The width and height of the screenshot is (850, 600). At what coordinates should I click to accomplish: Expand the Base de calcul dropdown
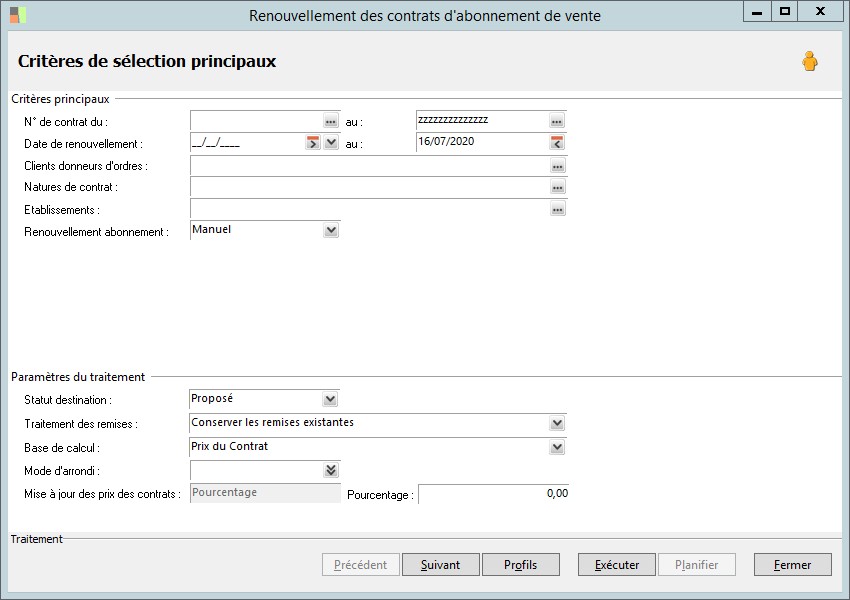(x=557, y=448)
